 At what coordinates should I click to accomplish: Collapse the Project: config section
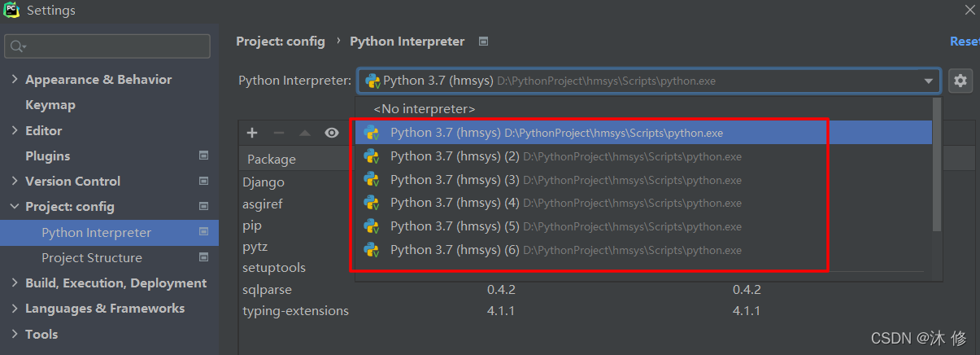tap(15, 207)
